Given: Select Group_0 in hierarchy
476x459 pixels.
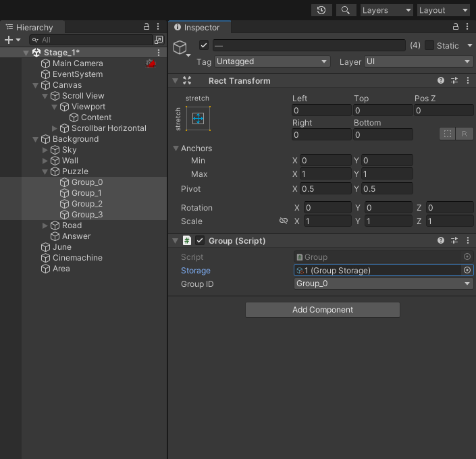Looking at the screenshot, I should click(87, 182).
